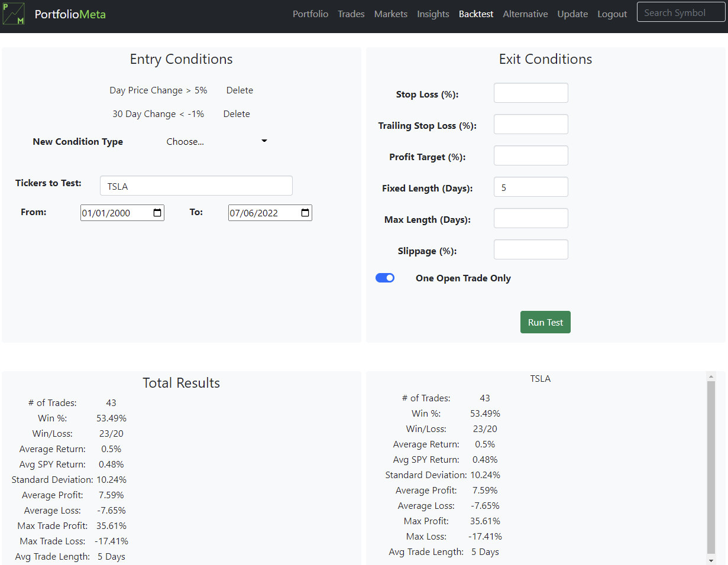Image resolution: width=728 pixels, height=565 pixels.
Task: Open the Portfolio nav item
Action: [310, 14]
